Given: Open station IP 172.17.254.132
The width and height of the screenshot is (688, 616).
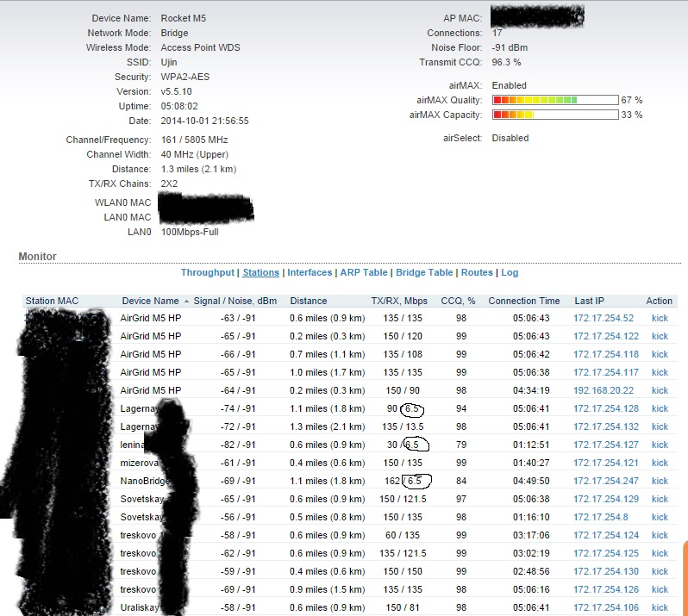Looking at the screenshot, I should [606, 426].
